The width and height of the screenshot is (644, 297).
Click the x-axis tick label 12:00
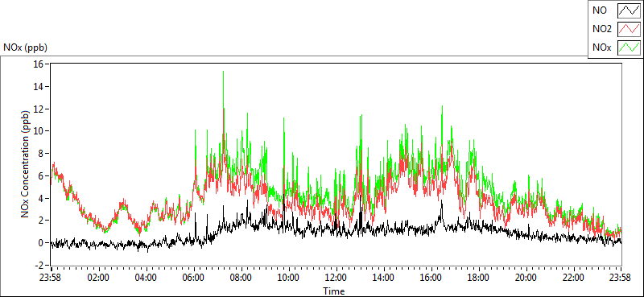point(336,278)
